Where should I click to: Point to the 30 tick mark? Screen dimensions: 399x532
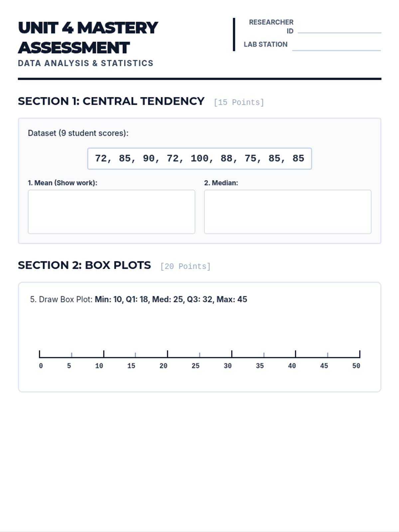(232, 354)
